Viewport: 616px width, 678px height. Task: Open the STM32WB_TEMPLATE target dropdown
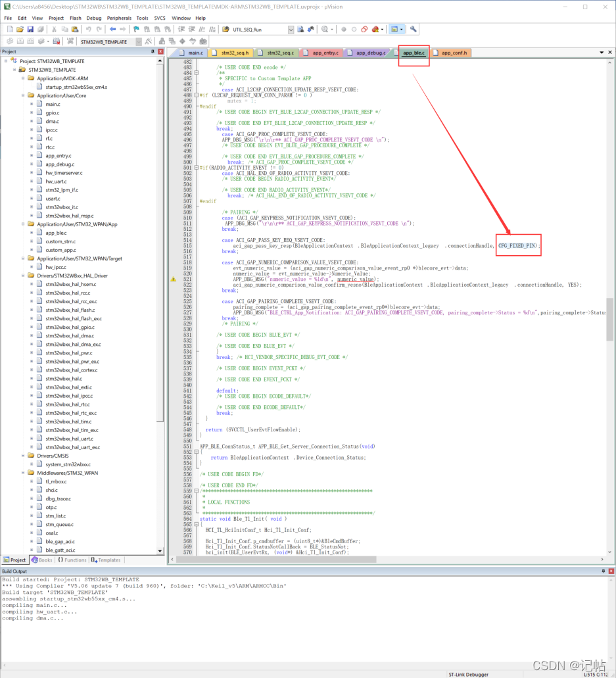tap(139, 41)
